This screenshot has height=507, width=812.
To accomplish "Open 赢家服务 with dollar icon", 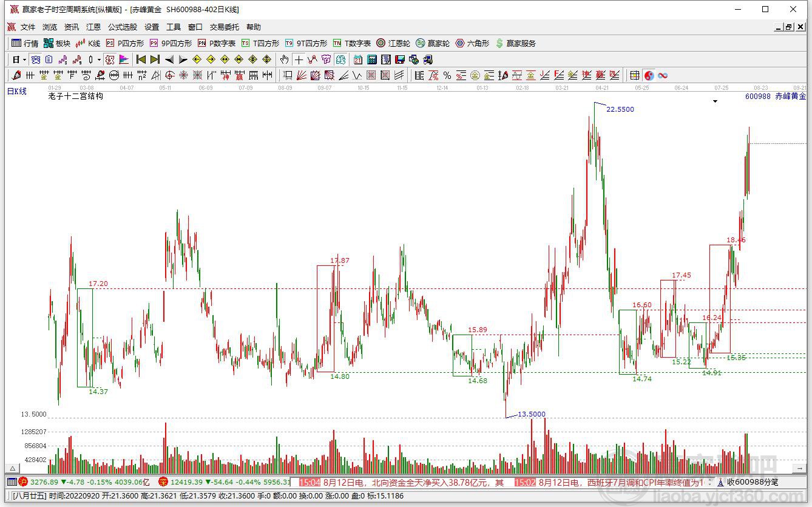I will 516,43.
